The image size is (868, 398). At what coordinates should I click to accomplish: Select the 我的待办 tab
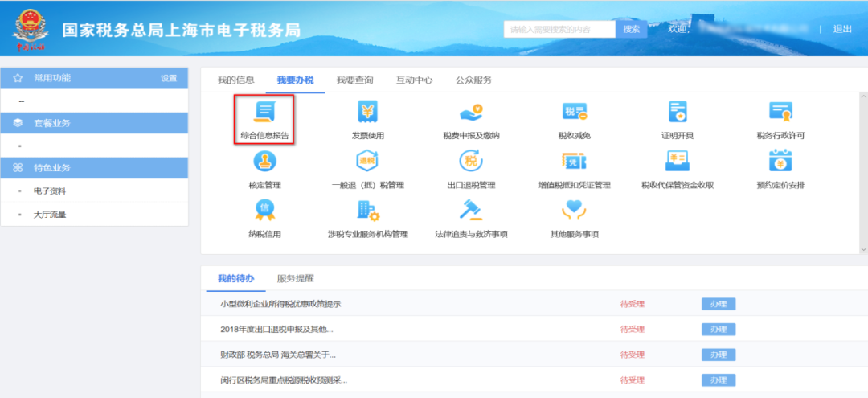(x=235, y=278)
